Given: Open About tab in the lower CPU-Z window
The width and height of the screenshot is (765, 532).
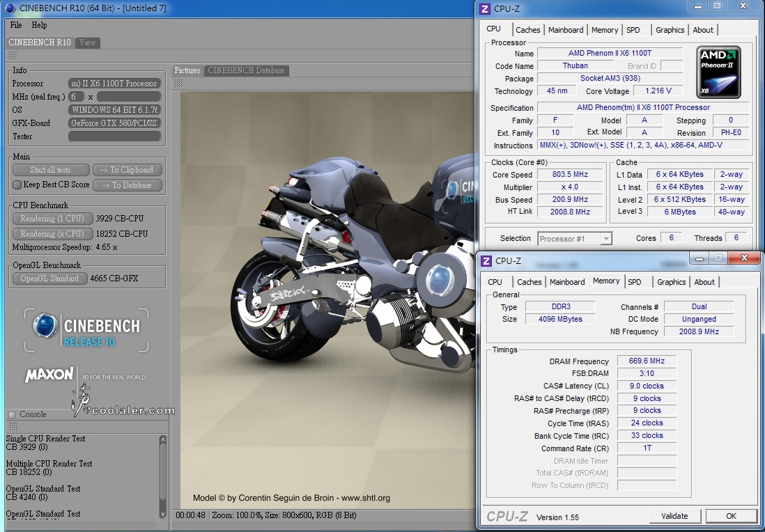Looking at the screenshot, I should (x=704, y=282).
